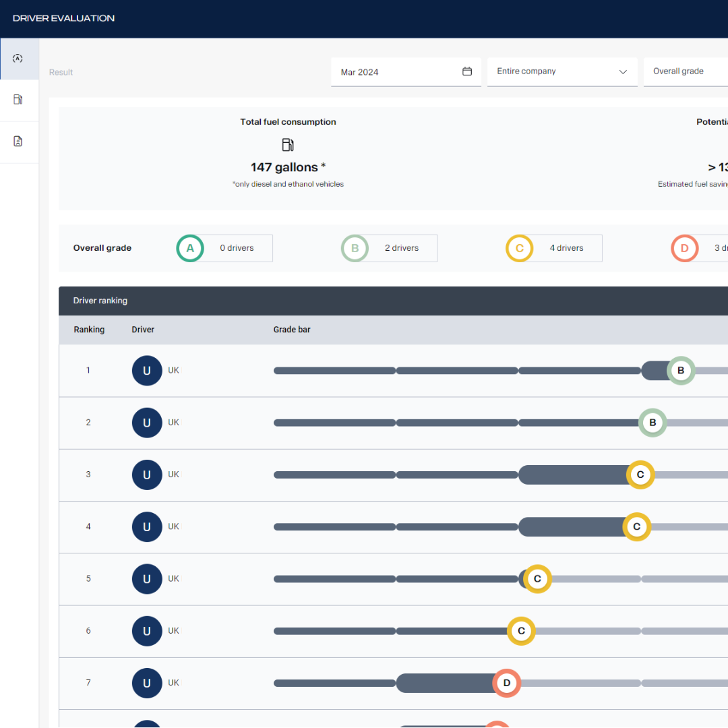Select the driver evaluation sidebar icon
Viewport: 728px width, 728px height.
pyautogui.click(x=19, y=58)
